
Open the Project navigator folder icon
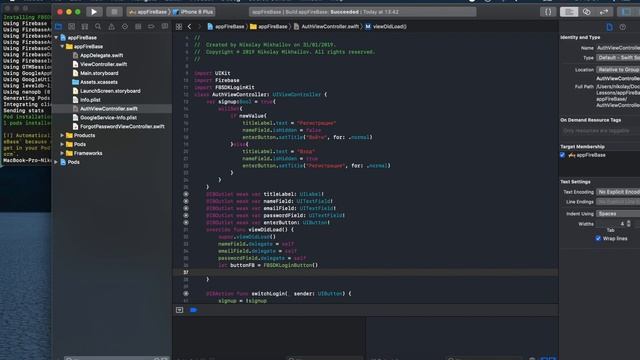point(58,27)
